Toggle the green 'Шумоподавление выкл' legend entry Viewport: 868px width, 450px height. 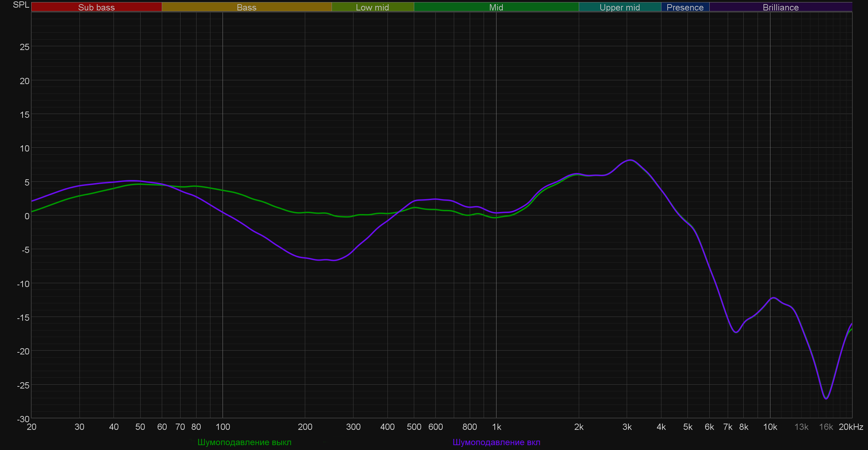(x=244, y=442)
